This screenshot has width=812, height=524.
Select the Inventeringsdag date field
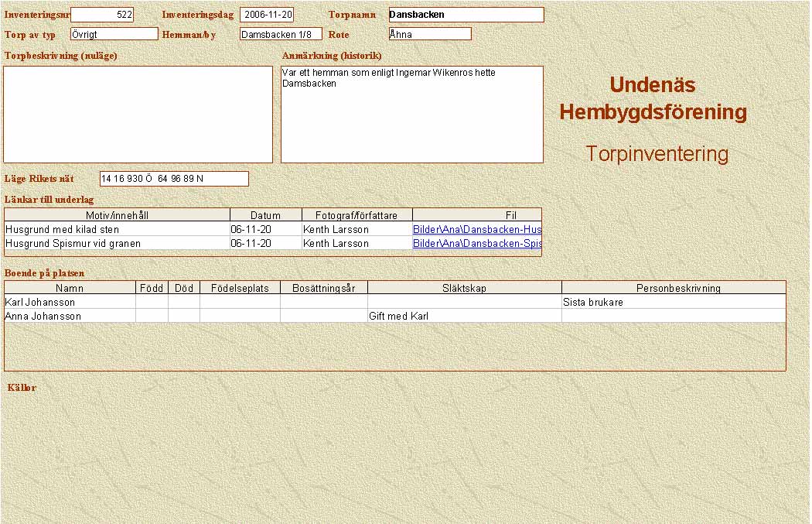[267, 15]
